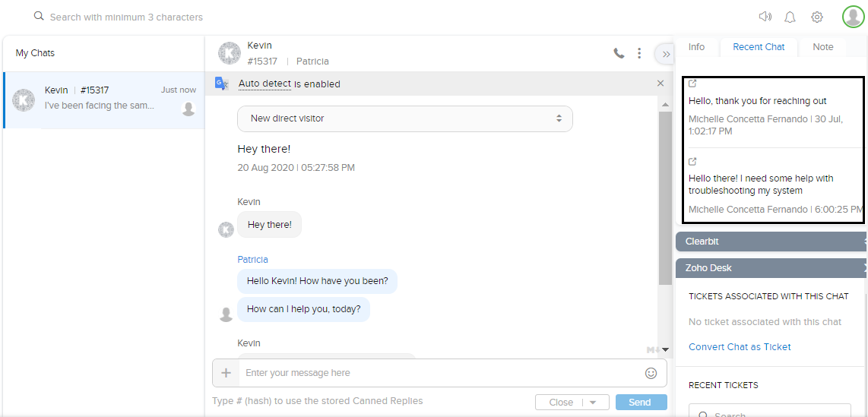
Task: Open settings gear icon
Action: coord(817,17)
